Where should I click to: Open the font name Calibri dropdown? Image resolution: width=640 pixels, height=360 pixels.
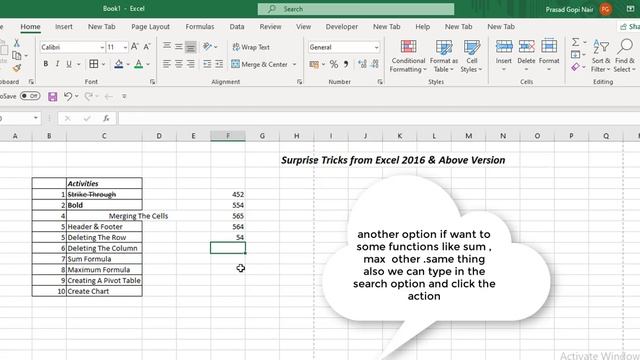pos(102,47)
